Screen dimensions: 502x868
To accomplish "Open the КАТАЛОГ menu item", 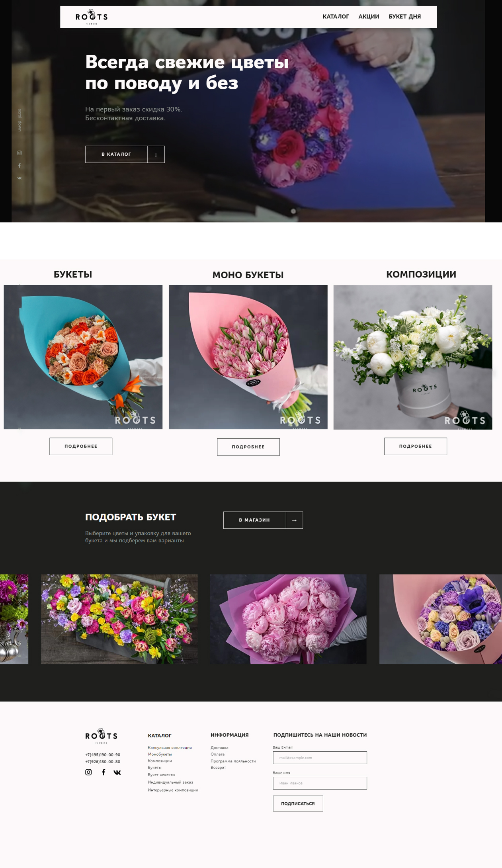I will [336, 17].
